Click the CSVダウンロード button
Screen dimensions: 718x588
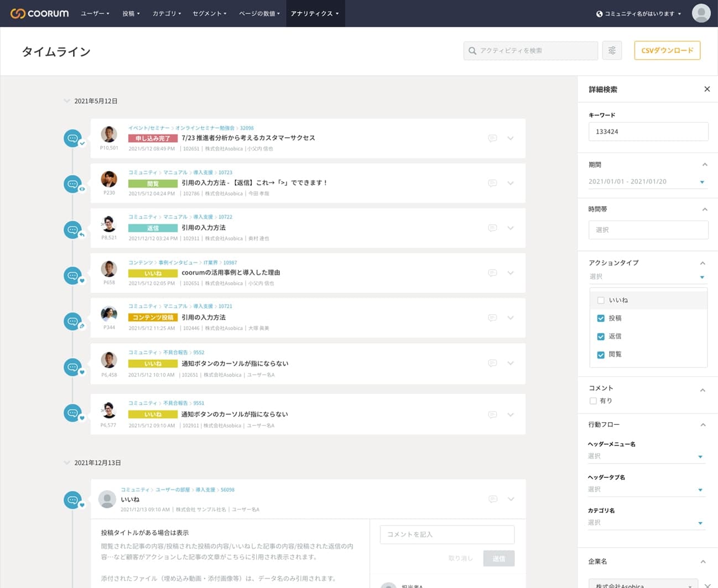[x=667, y=50]
